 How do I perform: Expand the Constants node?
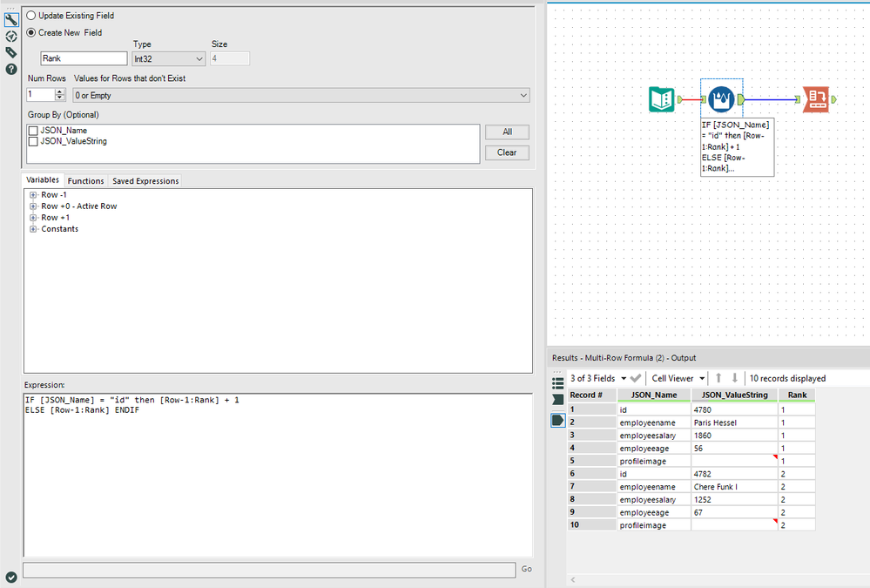pyautogui.click(x=33, y=229)
